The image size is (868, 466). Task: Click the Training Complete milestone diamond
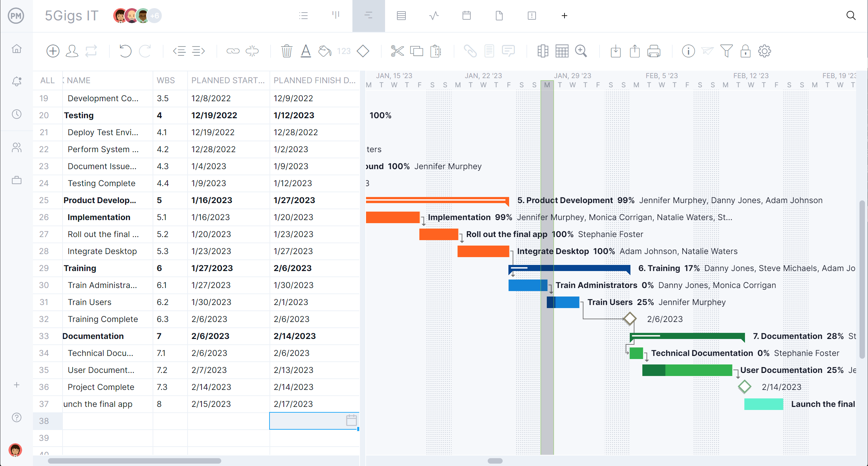tap(629, 319)
